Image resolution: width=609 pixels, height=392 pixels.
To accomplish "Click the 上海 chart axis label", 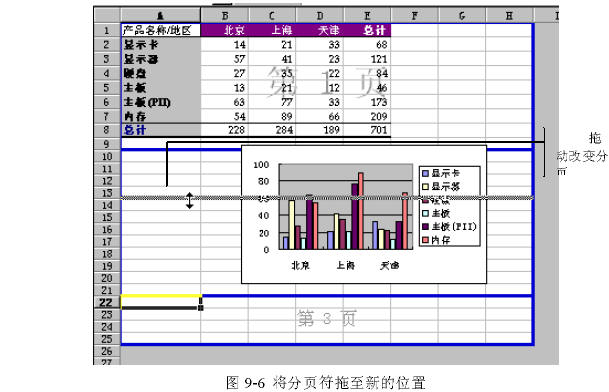I will (x=345, y=265).
